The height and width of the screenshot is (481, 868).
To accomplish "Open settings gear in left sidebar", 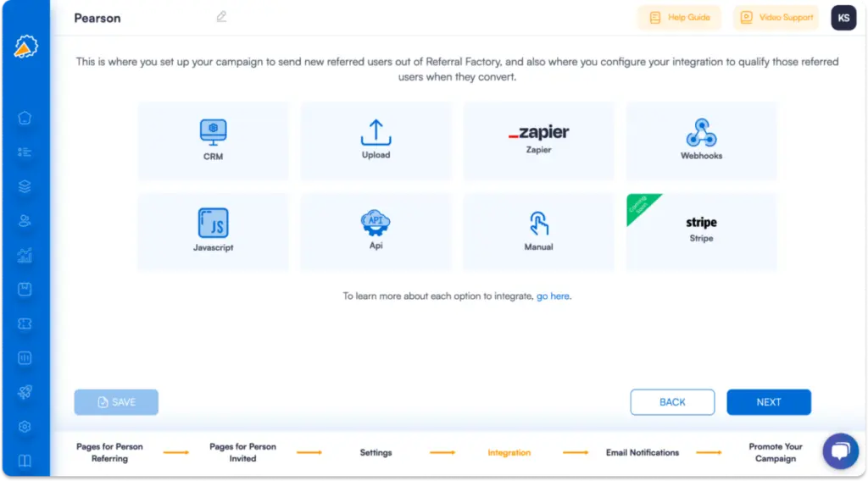I will tap(25, 427).
